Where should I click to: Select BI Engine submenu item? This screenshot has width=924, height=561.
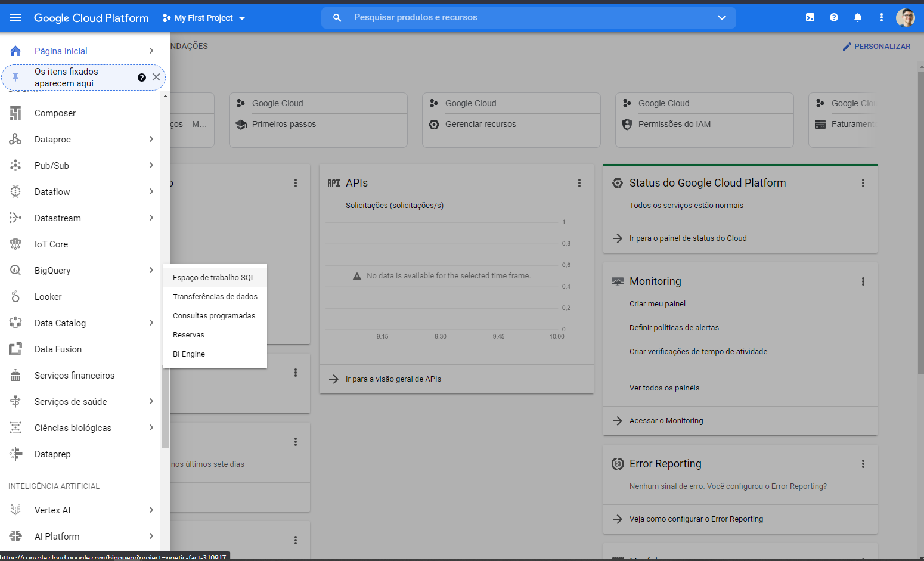pyautogui.click(x=215, y=354)
